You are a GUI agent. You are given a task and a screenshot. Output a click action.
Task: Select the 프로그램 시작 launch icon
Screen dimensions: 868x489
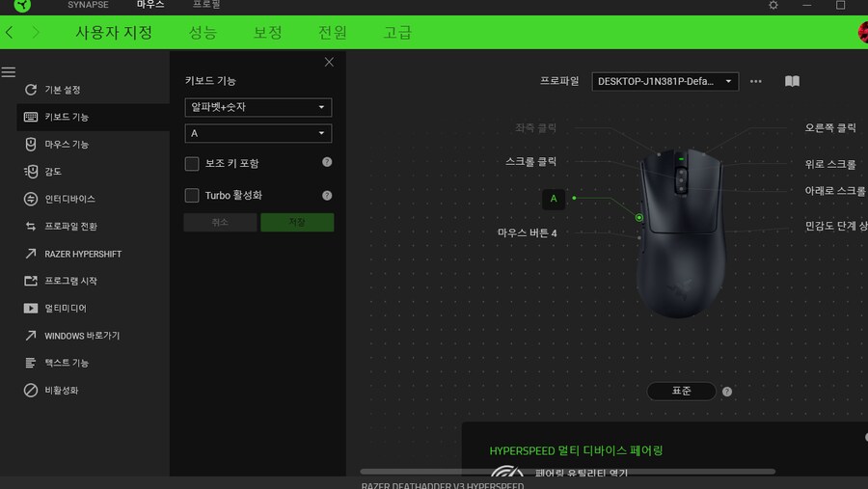(31, 281)
